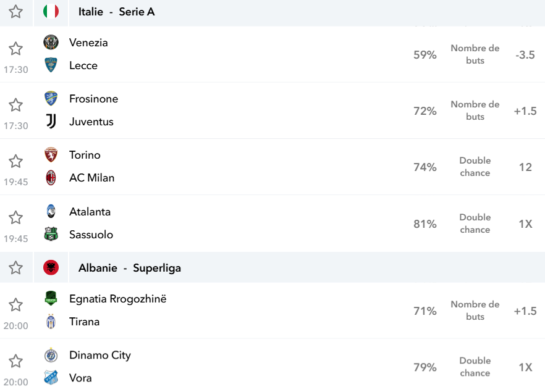545x392 pixels.
Task: Click the Venezia club crest
Action: [x=51, y=43]
